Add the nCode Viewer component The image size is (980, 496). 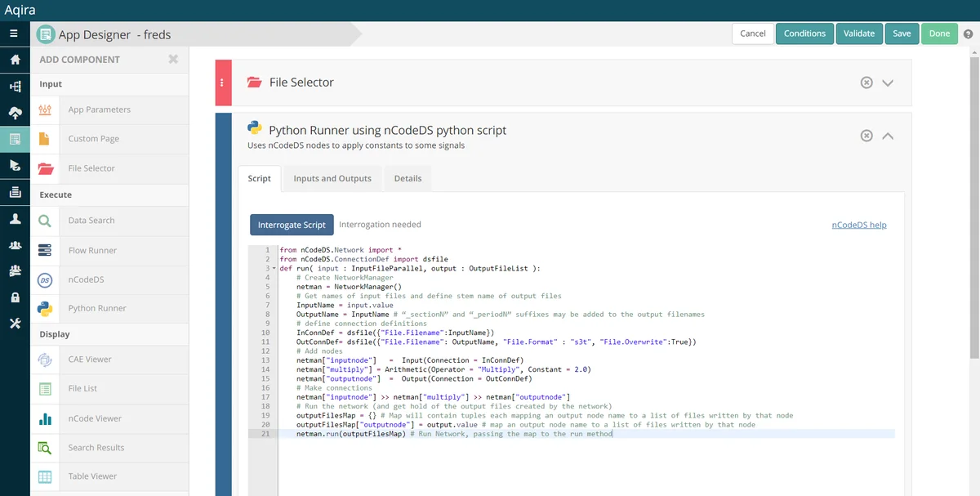click(x=109, y=418)
